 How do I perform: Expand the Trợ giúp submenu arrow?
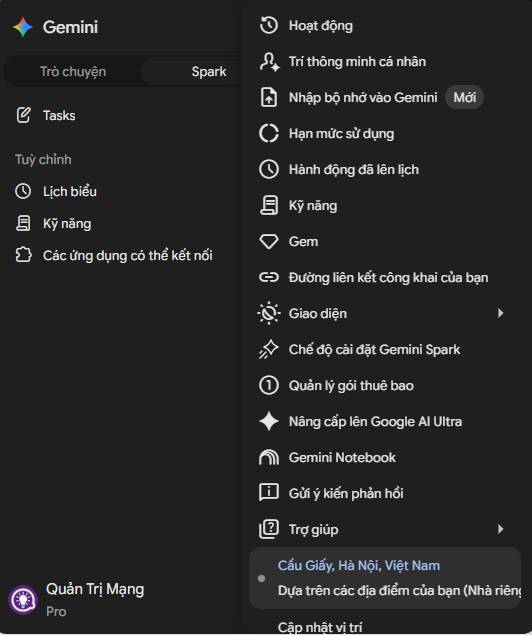pyautogui.click(x=501, y=529)
